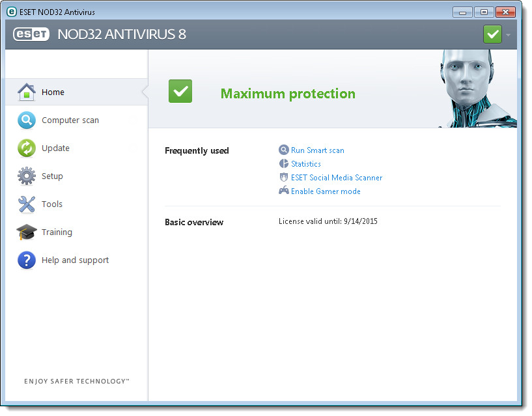Click the Basic overview heading
The width and height of the screenshot is (532, 416).
click(x=194, y=222)
